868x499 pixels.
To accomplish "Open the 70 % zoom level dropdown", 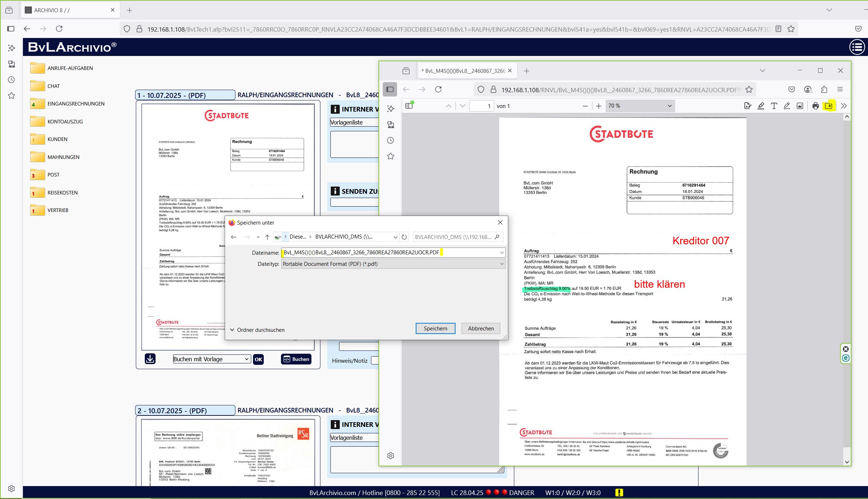I will coord(640,106).
